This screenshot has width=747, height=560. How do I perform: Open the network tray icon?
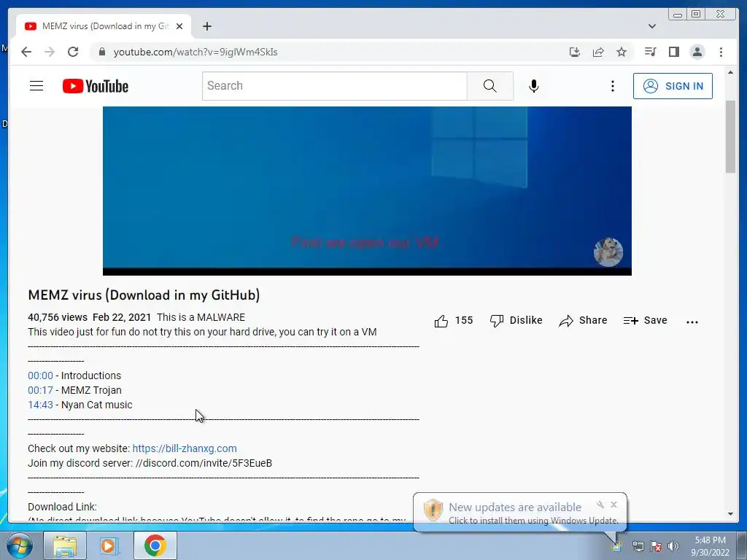[638, 546]
